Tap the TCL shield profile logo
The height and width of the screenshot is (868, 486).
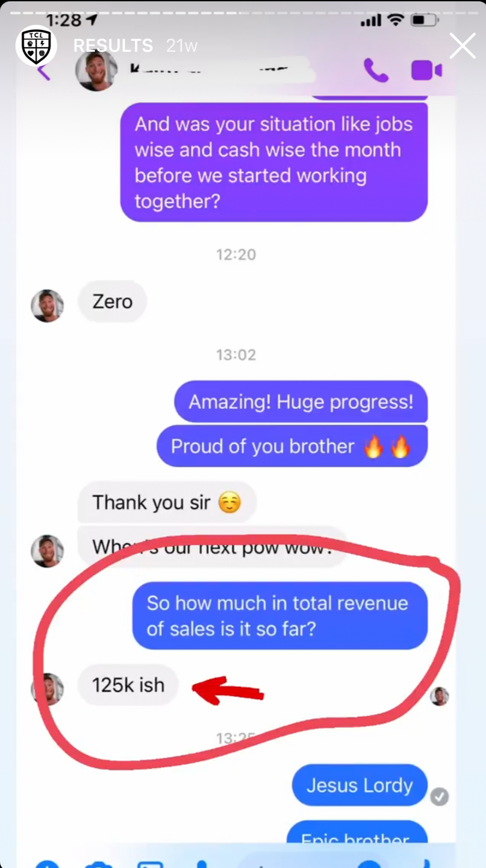[x=36, y=46]
